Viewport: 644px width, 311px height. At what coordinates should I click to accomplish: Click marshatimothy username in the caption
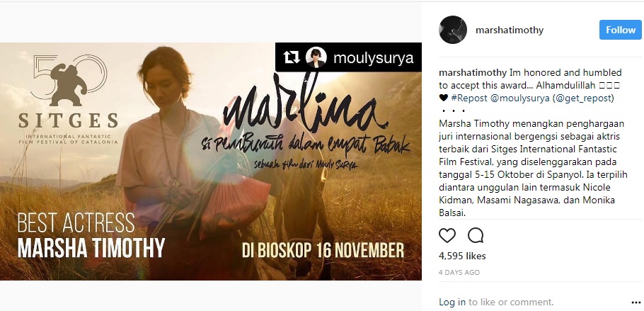[x=473, y=73]
